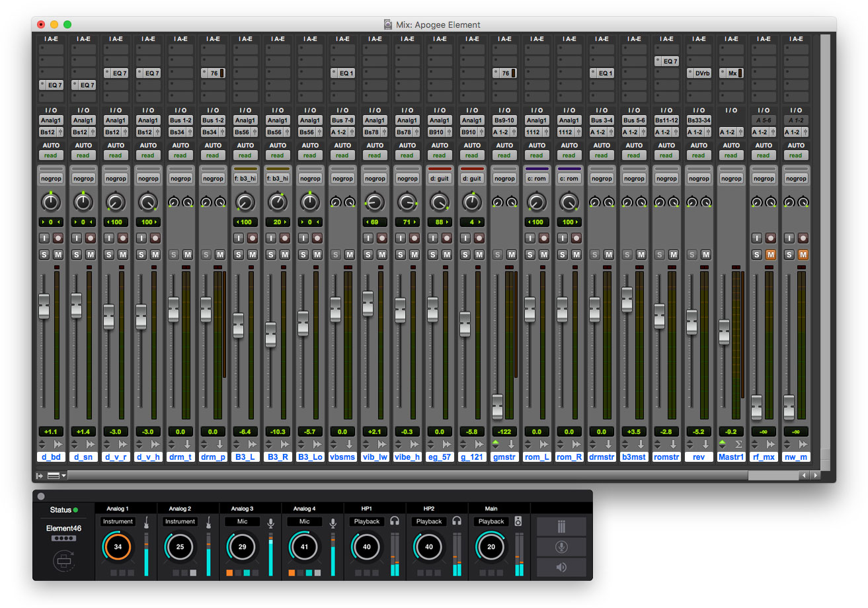Open the Mic dropdown in Analog 3

(242, 521)
